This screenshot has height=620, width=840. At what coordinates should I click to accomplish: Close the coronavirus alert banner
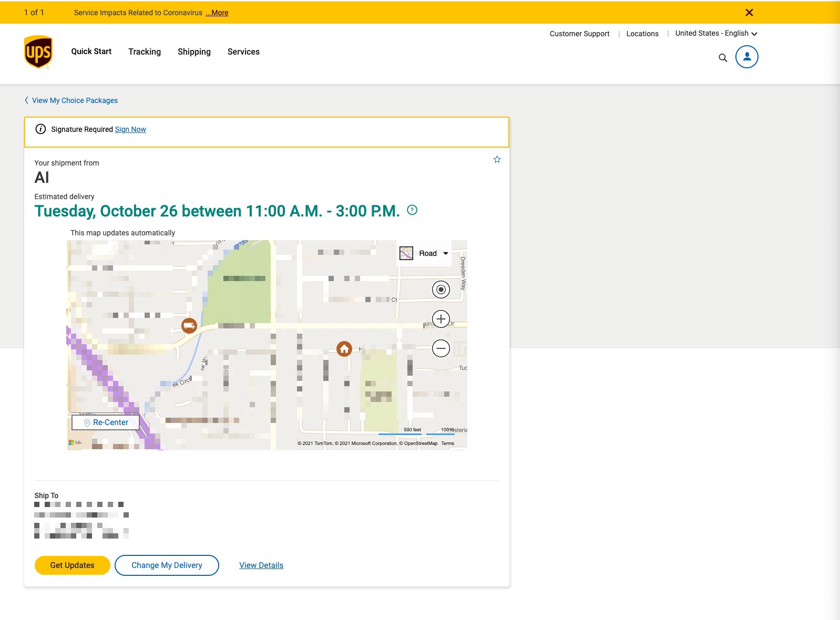pos(749,13)
